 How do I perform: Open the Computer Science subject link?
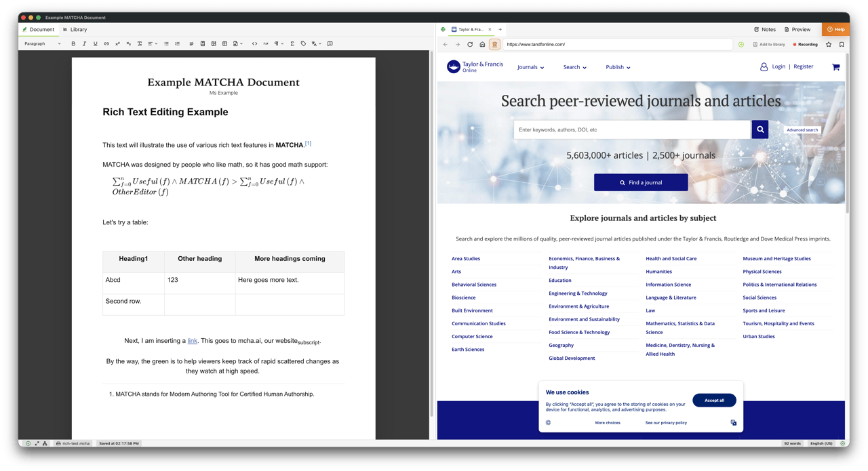(x=472, y=336)
